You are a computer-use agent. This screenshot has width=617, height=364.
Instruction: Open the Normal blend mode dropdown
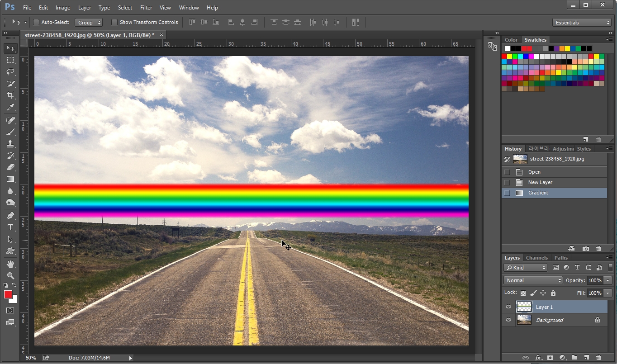click(x=533, y=280)
